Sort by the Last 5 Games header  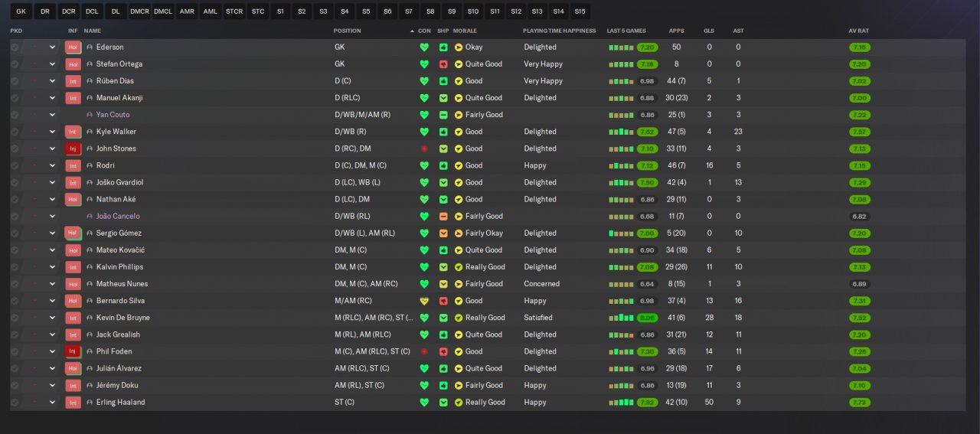click(626, 31)
